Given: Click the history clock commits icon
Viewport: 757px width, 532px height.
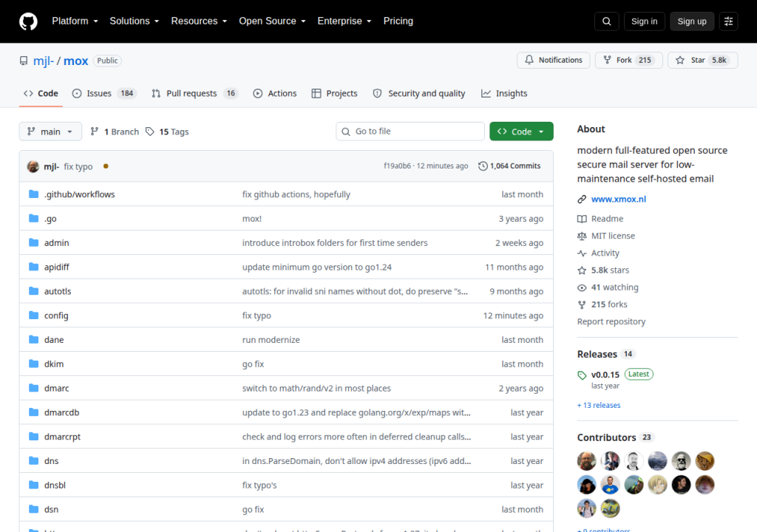Looking at the screenshot, I should (x=483, y=166).
